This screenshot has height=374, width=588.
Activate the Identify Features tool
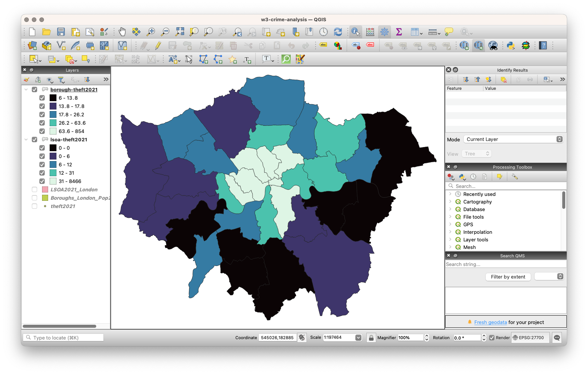(x=355, y=32)
